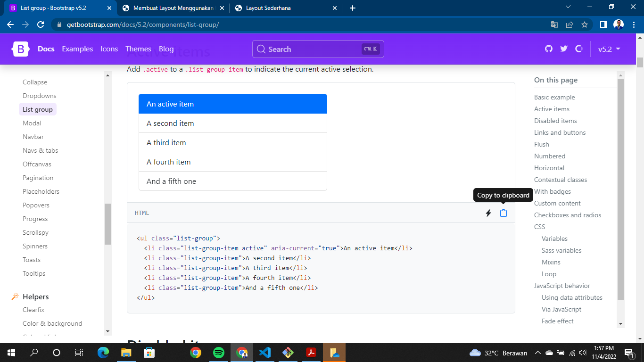Screen dimensions: 644x362
Task: Open Bootstrap GitHub icon link
Action: pyautogui.click(x=548, y=49)
